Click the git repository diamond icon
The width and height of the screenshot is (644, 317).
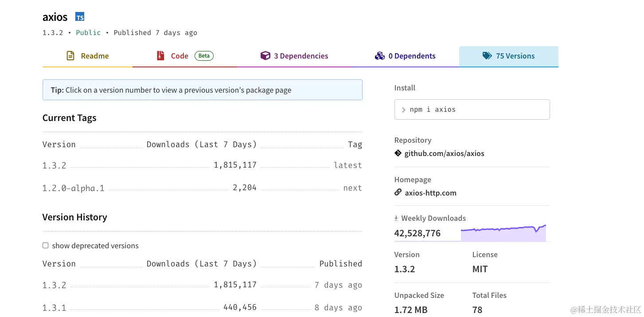click(x=398, y=153)
